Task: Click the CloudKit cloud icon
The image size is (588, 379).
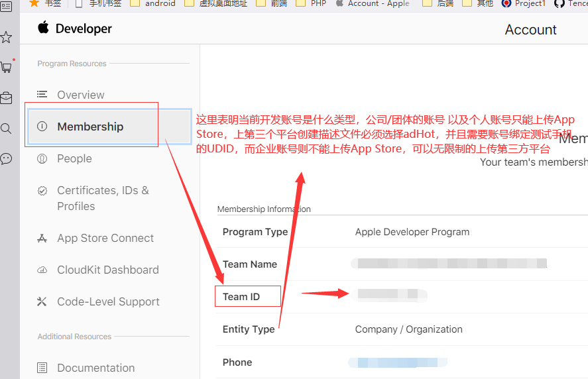Action: (42, 270)
